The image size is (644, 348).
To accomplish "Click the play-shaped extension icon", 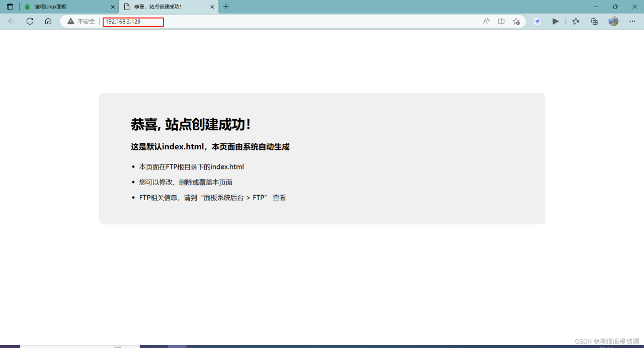I will click(555, 21).
